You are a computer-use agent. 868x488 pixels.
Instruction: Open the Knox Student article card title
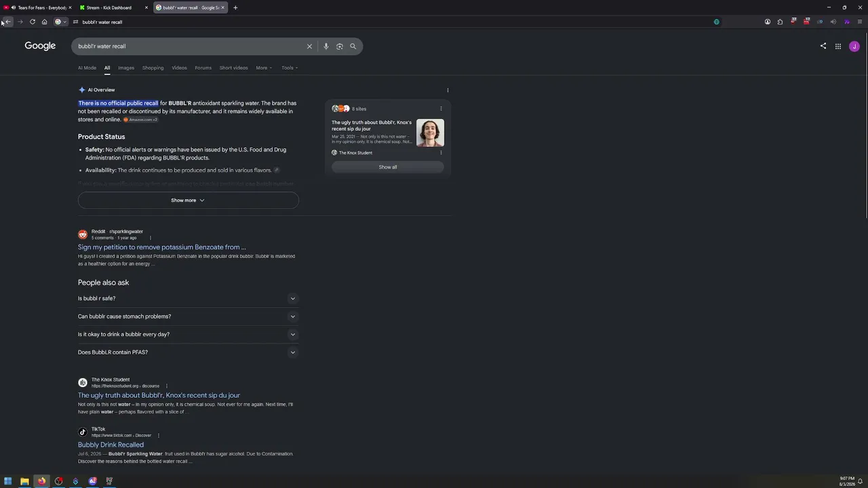coord(372,125)
